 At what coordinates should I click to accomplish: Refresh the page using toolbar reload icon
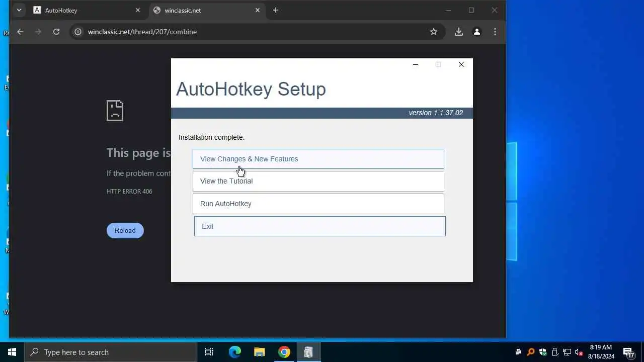pos(56,32)
